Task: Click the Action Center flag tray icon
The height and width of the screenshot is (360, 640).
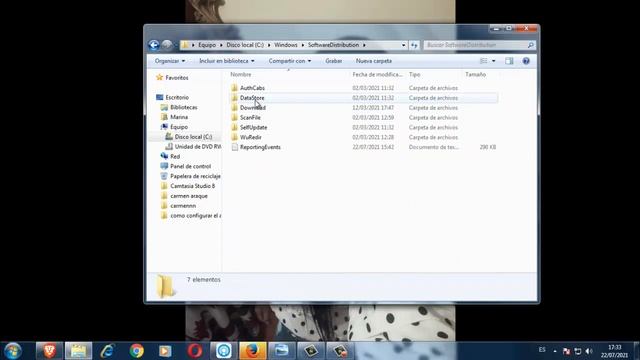Action: (x=566, y=351)
